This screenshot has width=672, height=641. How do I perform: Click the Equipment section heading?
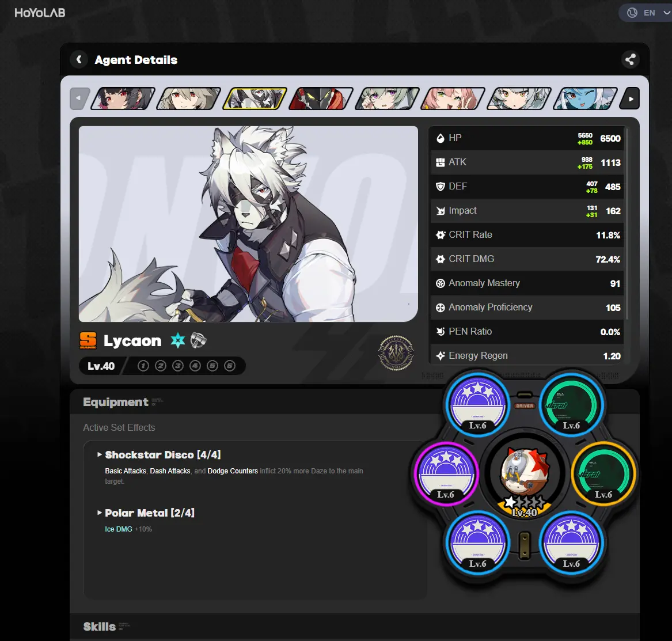pos(116,402)
